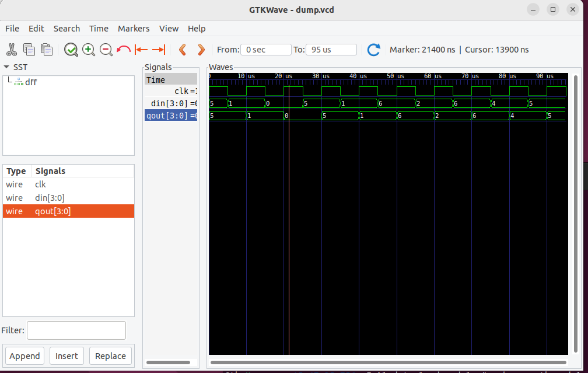Viewport: 588px width, 373px height.
Task: Click the Paste toolbar icon
Action: (47, 50)
